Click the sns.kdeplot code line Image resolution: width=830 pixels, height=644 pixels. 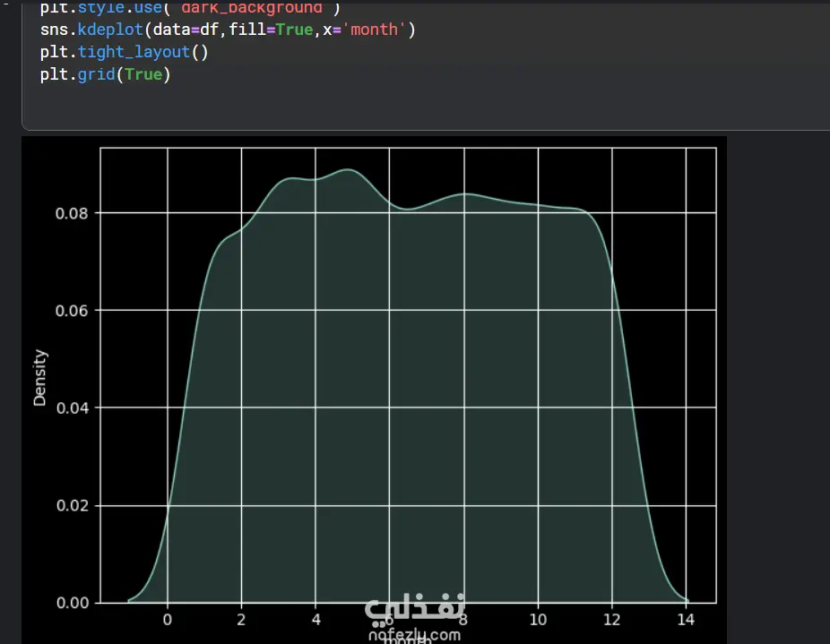(x=228, y=30)
